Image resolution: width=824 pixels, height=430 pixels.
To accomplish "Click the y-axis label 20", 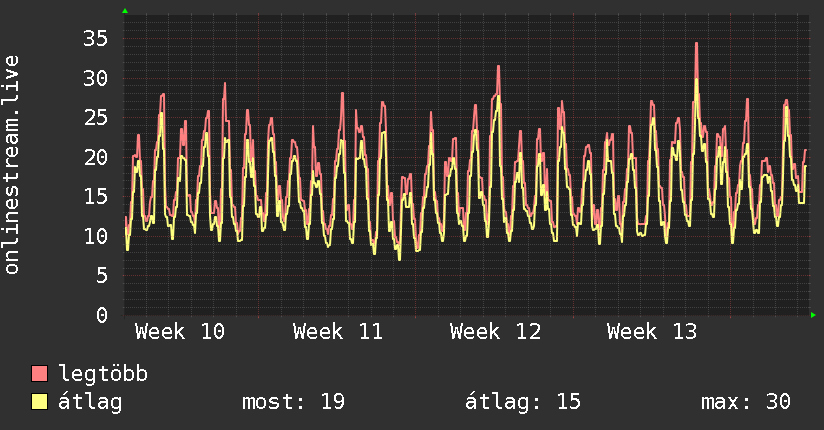I will [x=95, y=157].
